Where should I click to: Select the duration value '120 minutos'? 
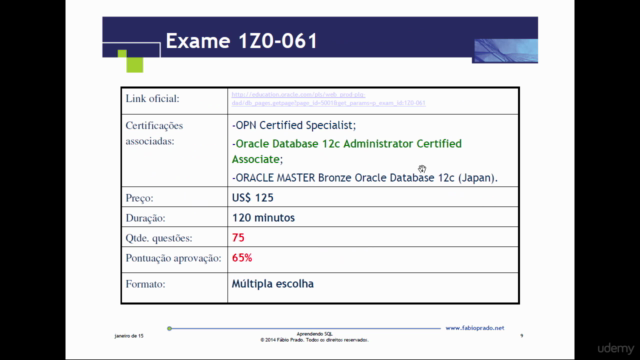(x=263, y=218)
